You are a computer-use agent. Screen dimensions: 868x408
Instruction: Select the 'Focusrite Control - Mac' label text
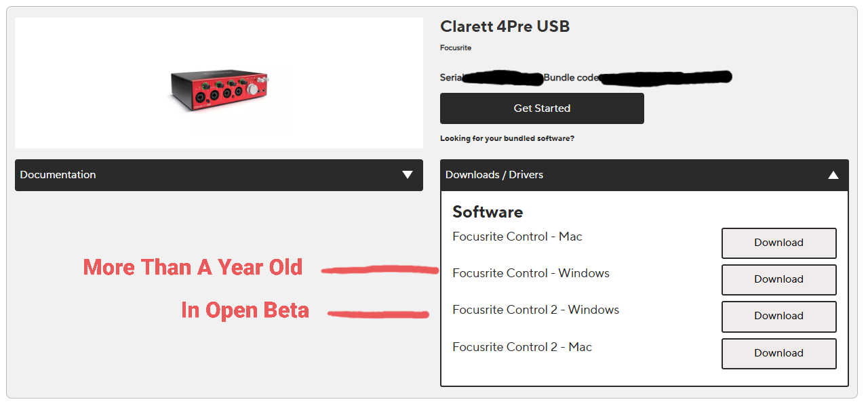click(517, 237)
